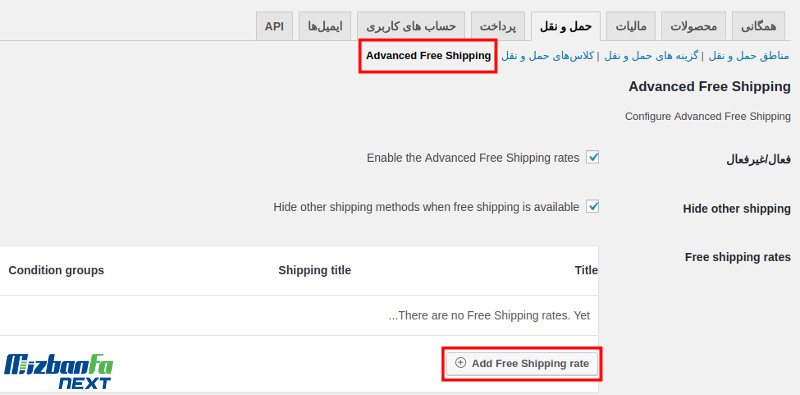The height and width of the screenshot is (395, 800).
Task: Open the محصولات tab
Action: (693, 27)
